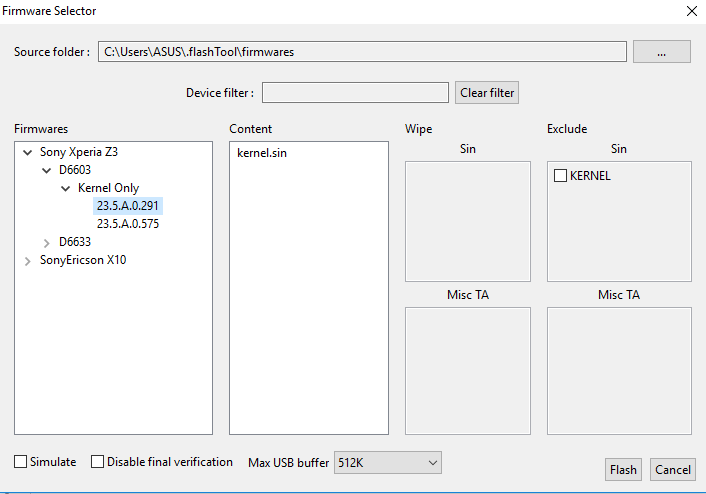This screenshot has width=706, height=494.
Task: Click the Cancel button
Action: pyautogui.click(x=673, y=470)
